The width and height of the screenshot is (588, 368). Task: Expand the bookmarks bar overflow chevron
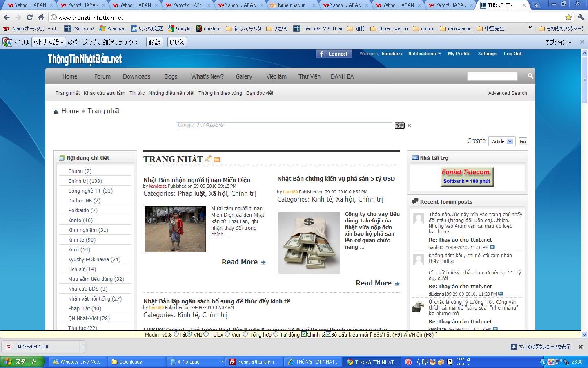pyautogui.click(x=530, y=28)
